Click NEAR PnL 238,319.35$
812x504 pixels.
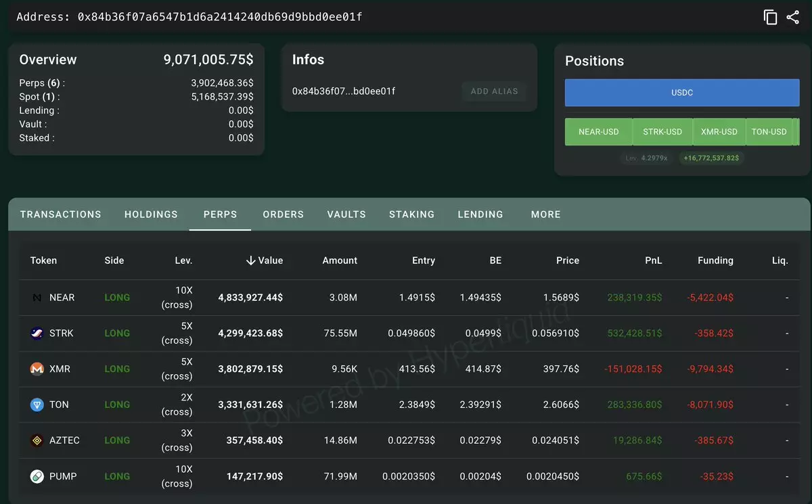[x=635, y=298]
